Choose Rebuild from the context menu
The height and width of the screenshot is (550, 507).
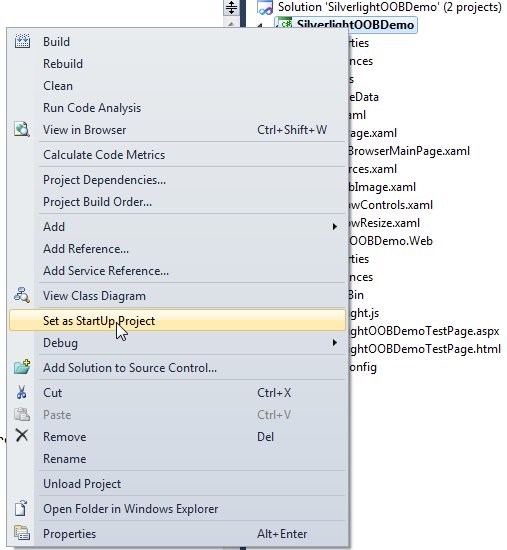point(63,64)
